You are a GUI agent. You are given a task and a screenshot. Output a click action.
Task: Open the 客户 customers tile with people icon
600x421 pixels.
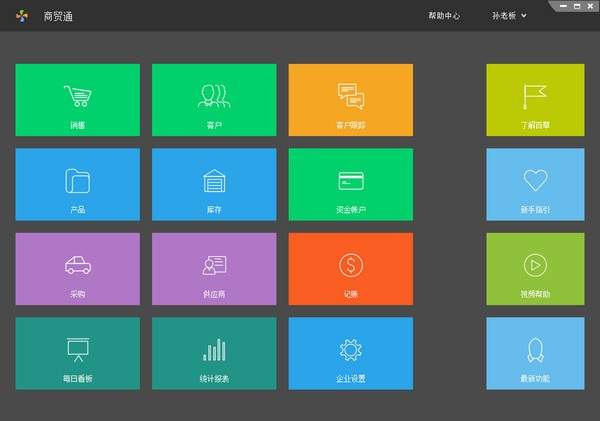click(214, 100)
